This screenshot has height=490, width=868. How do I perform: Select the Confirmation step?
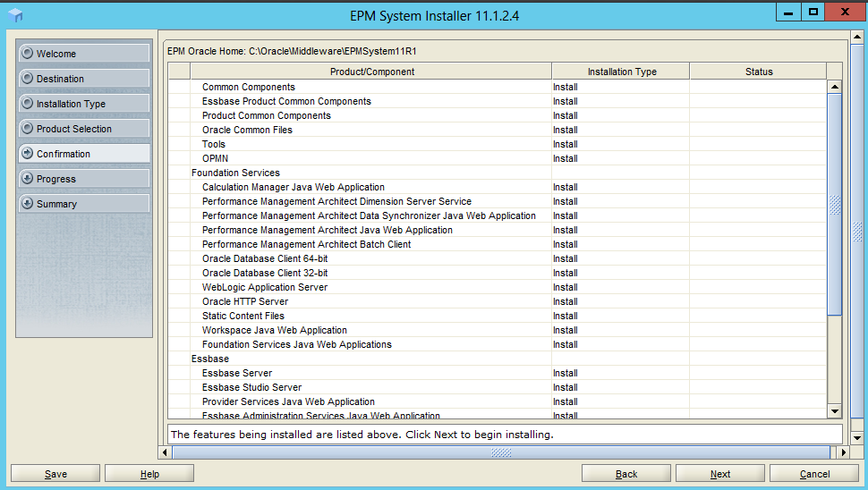[84, 153]
